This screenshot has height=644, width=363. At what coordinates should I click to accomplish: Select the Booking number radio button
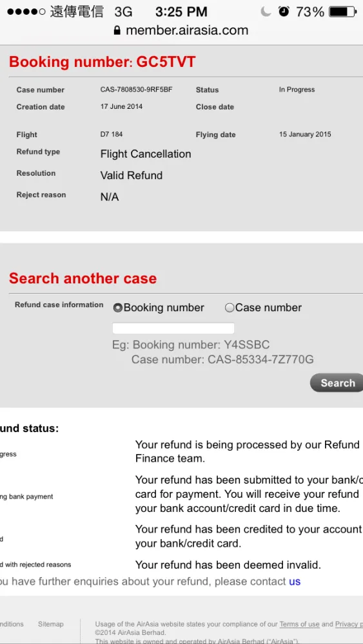[117, 308]
